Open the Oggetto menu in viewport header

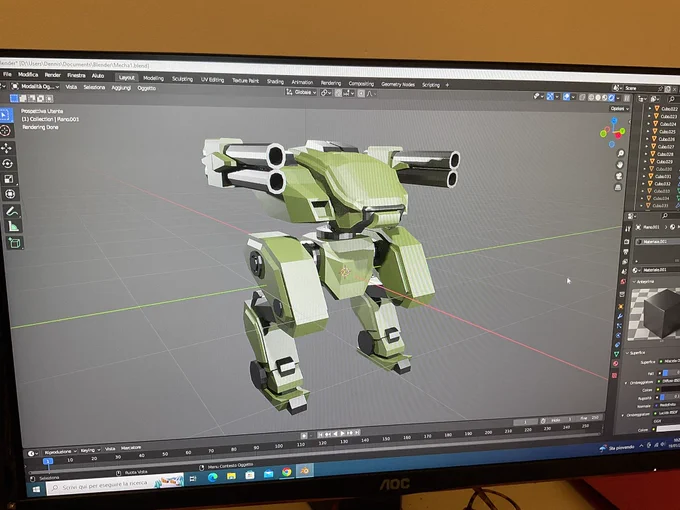147,88
